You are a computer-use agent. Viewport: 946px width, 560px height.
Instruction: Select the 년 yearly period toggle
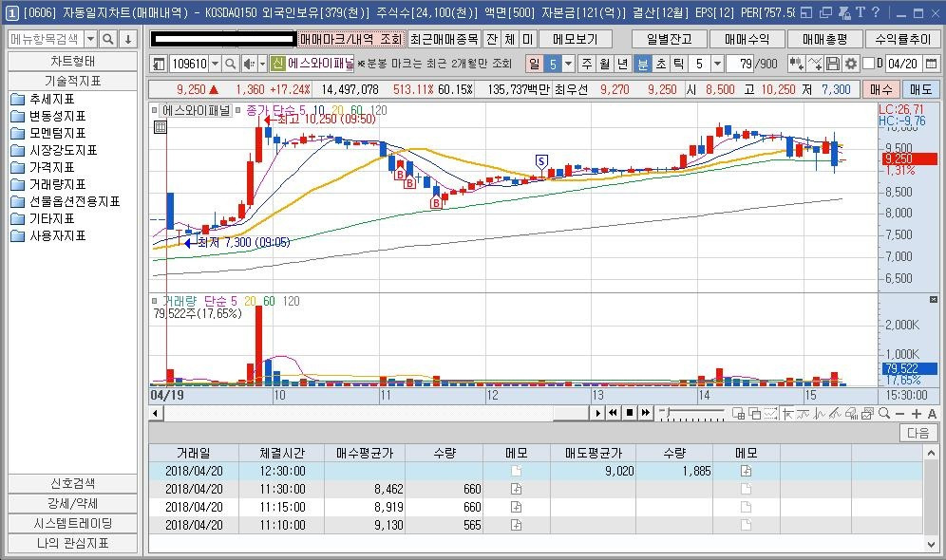pos(623,64)
